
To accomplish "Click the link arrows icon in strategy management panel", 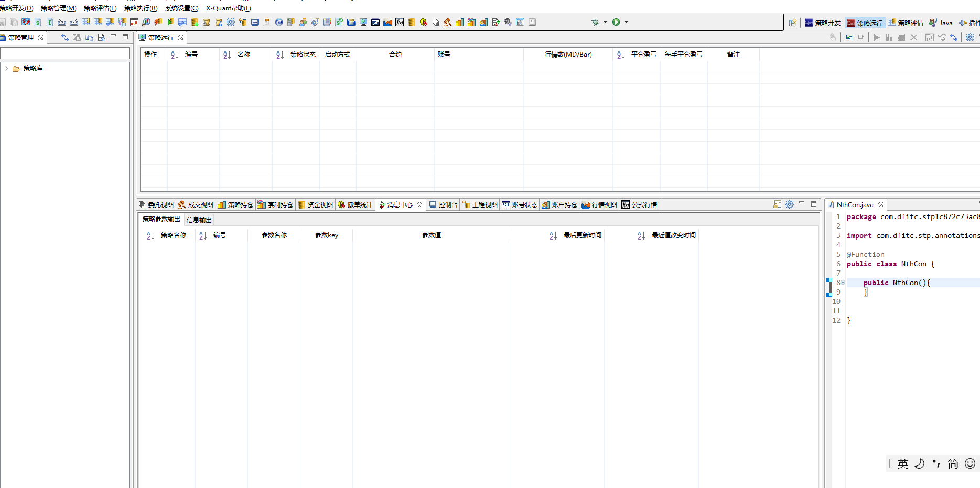I will tap(65, 37).
